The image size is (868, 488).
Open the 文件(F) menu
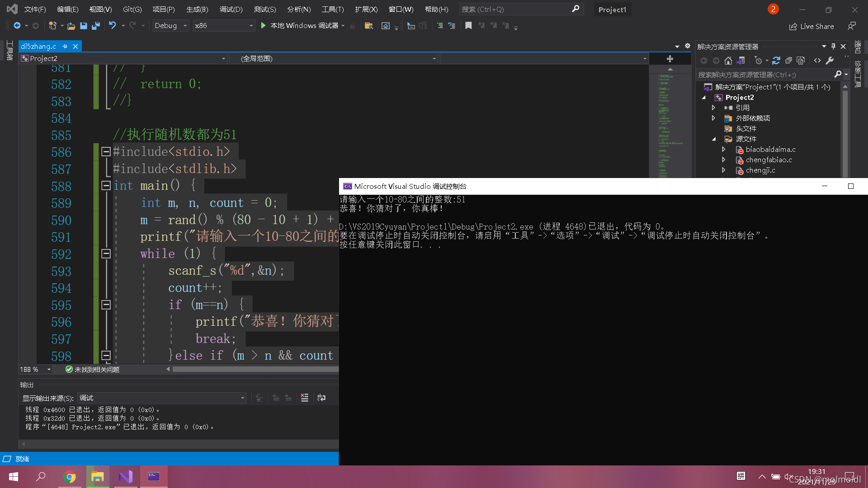pyautogui.click(x=35, y=9)
